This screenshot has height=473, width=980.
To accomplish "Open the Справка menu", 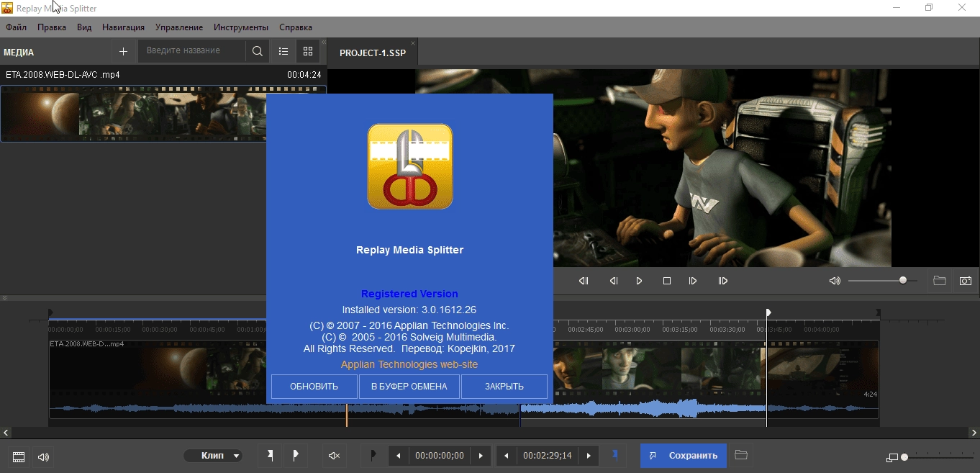I will (x=296, y=27).
